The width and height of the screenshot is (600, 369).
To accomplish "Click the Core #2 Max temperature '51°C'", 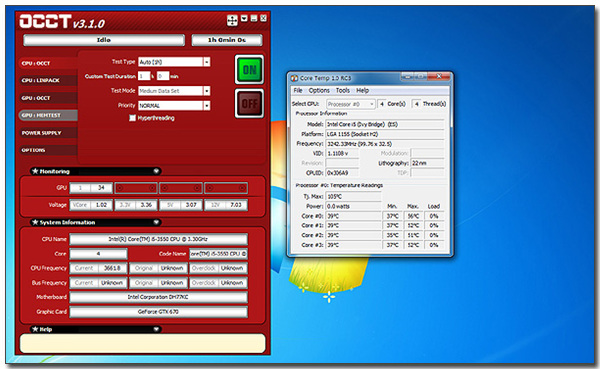I will (413, 235).
